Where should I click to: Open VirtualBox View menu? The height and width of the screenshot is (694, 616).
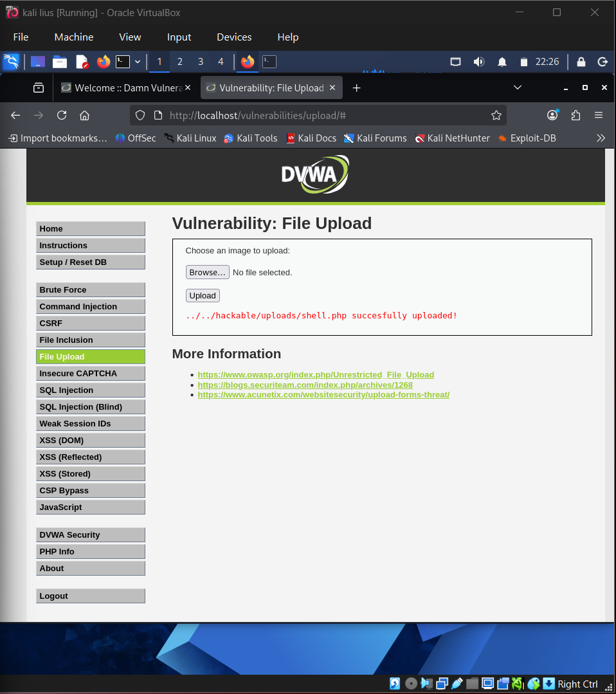coord(130,37)
